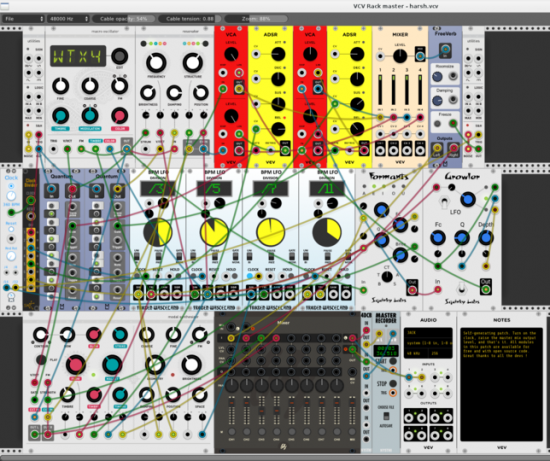Click the LEVEL knob on the MIXER module
Image resolution: width=550 pixels, height=461 pixels.
click(x=400, y=56)
